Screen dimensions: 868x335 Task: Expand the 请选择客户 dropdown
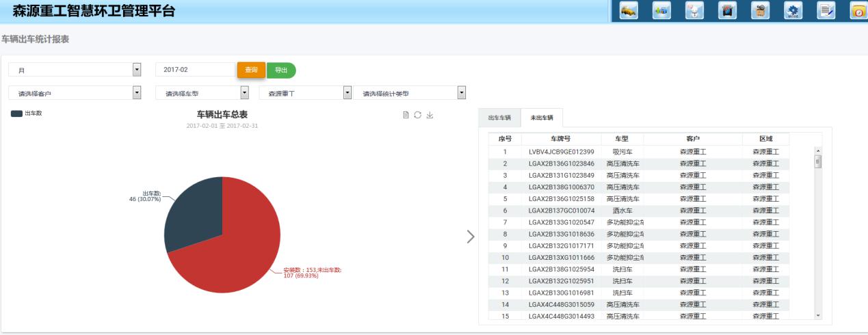(75, 93)
